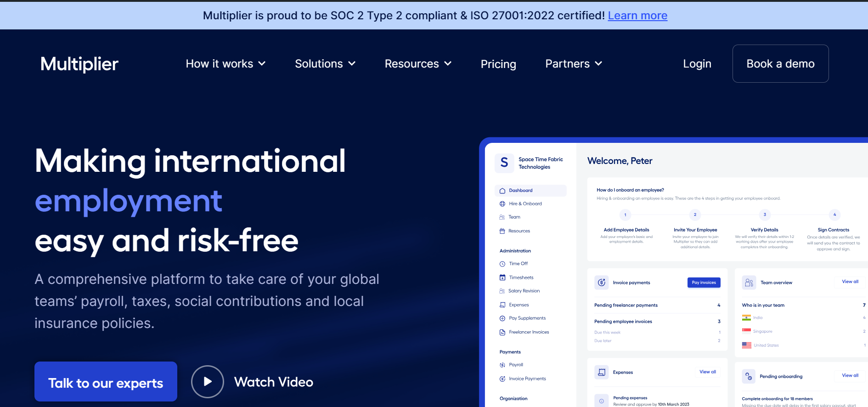
Task: Click the India flag icon
Action: point(747,317)
